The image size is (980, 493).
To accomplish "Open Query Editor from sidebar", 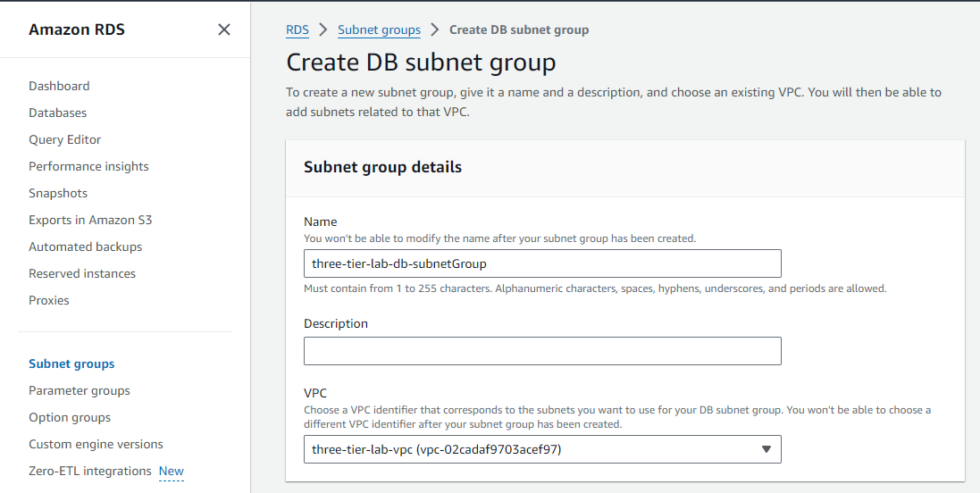I will point(65,139).
